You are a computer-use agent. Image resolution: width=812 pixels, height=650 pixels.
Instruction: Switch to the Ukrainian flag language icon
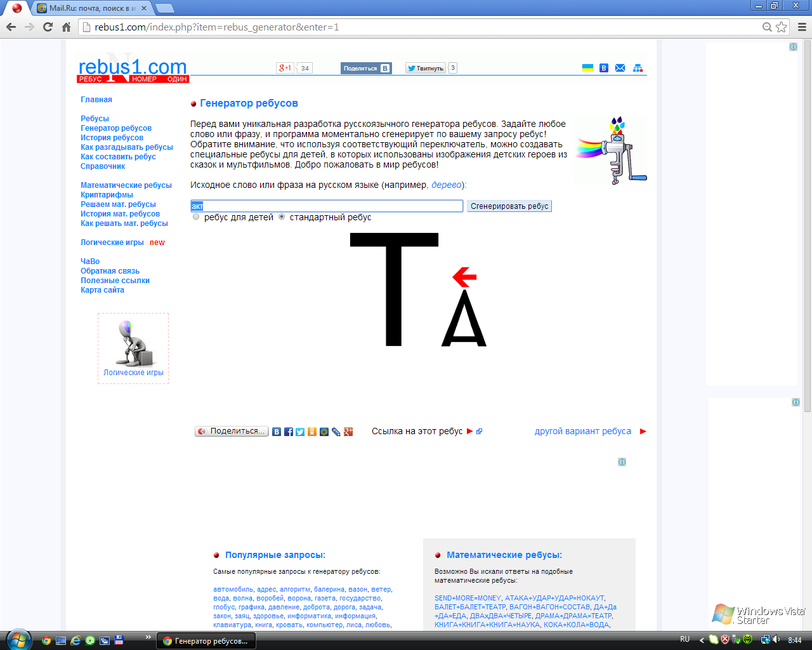click(588, 68)
